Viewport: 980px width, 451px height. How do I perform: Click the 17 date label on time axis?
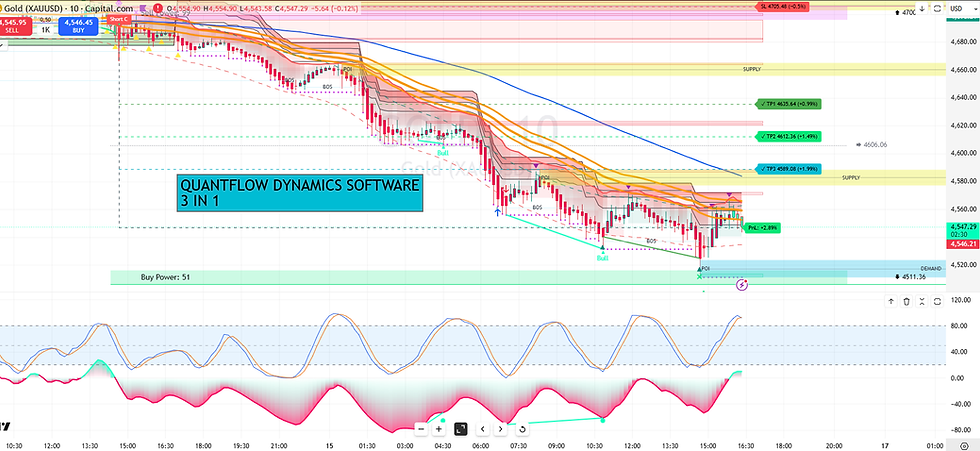coord(884,445)
